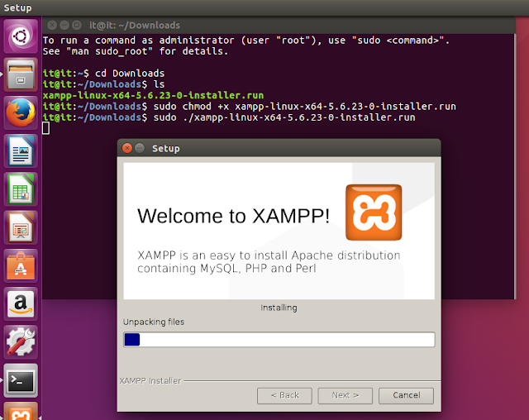This screenshot has height=420, width=529.
Task: Open Ubuntu Software Center icon
Action: tap(21, 266)
